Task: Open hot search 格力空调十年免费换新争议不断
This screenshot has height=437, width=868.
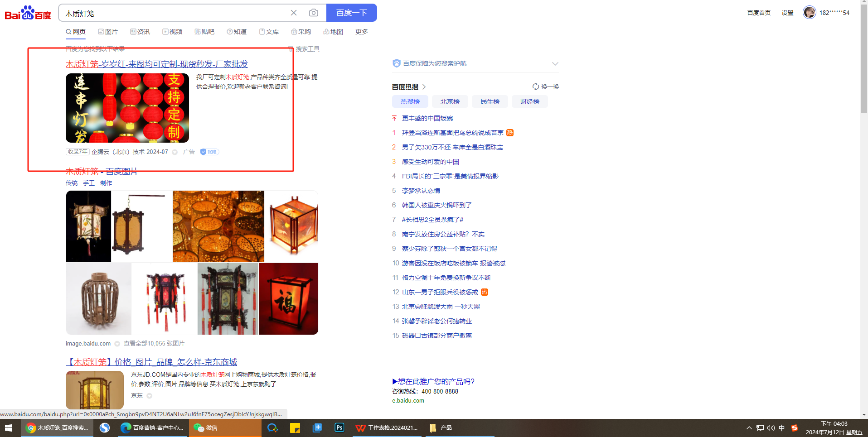Action: coord(446,278)
